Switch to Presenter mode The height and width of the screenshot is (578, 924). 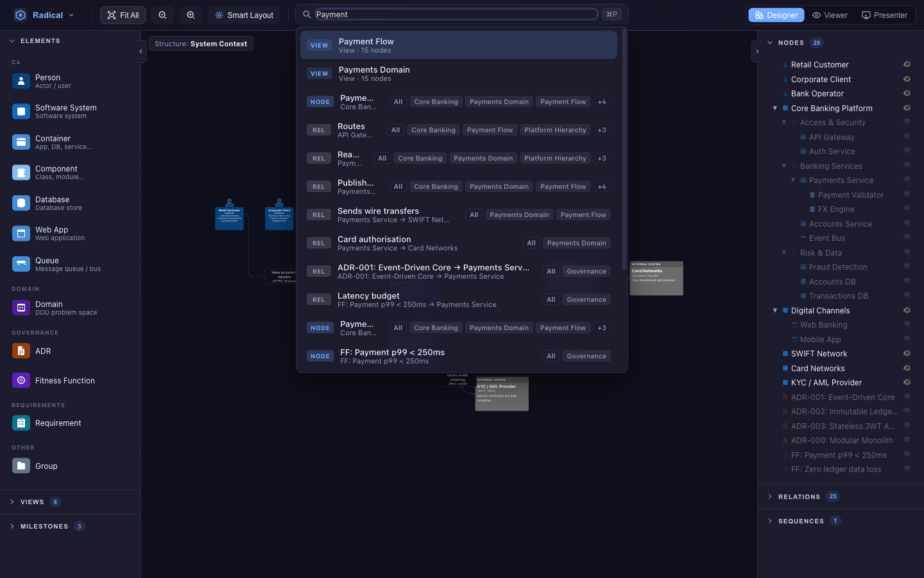click(x=884, y=15)
